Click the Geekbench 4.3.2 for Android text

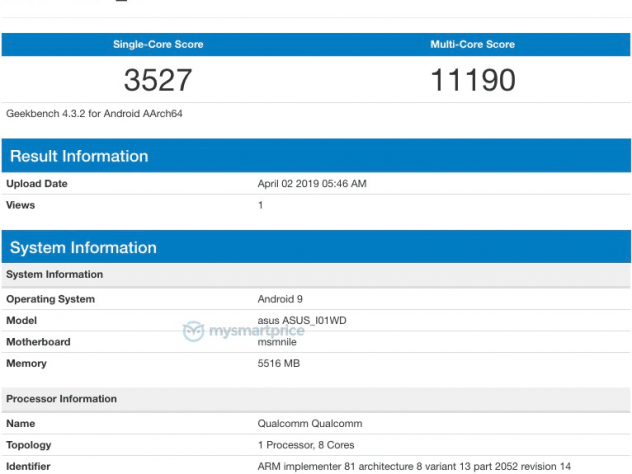click(x=94, y=113)
